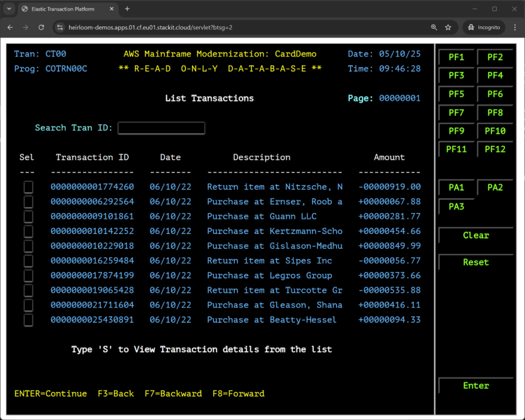Open the browser zoom icon
Viewport: 525px width, 420px height.
click(434, 28)
